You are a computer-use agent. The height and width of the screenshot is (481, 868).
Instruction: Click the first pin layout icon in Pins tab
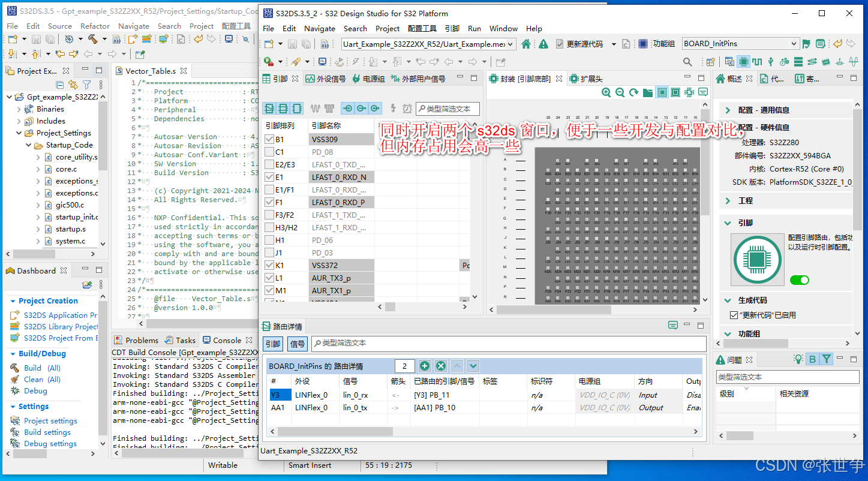tap(269, 108)
